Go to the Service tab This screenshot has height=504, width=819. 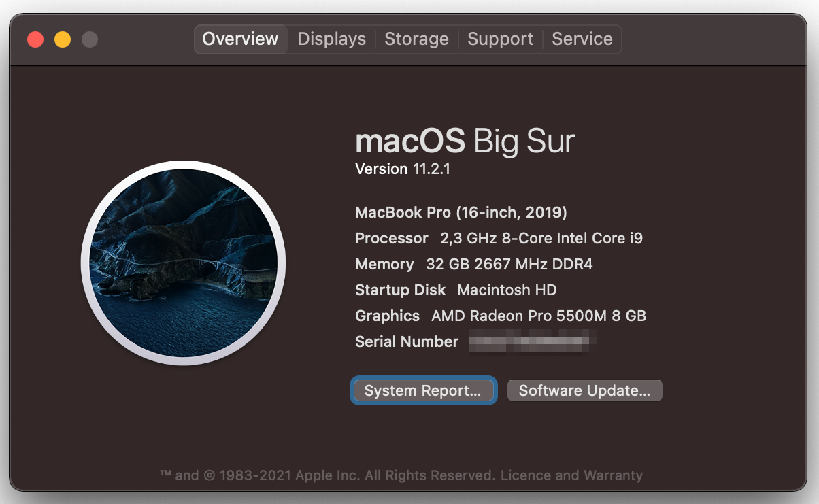pos(582,39)
